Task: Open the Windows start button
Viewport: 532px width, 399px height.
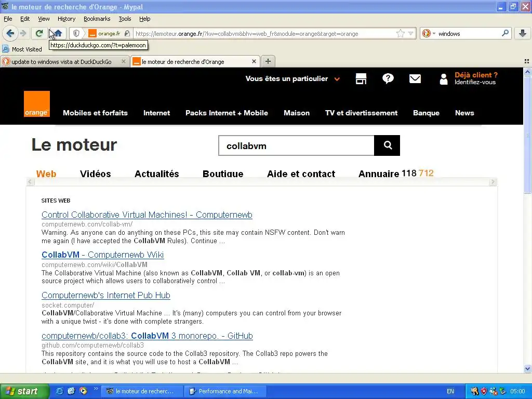Action: 24,391
